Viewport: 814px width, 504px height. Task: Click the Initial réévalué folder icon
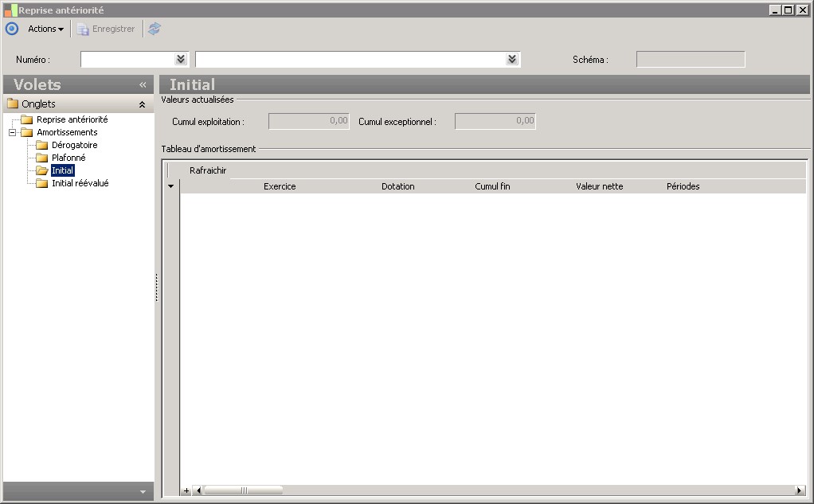(42, 183)
